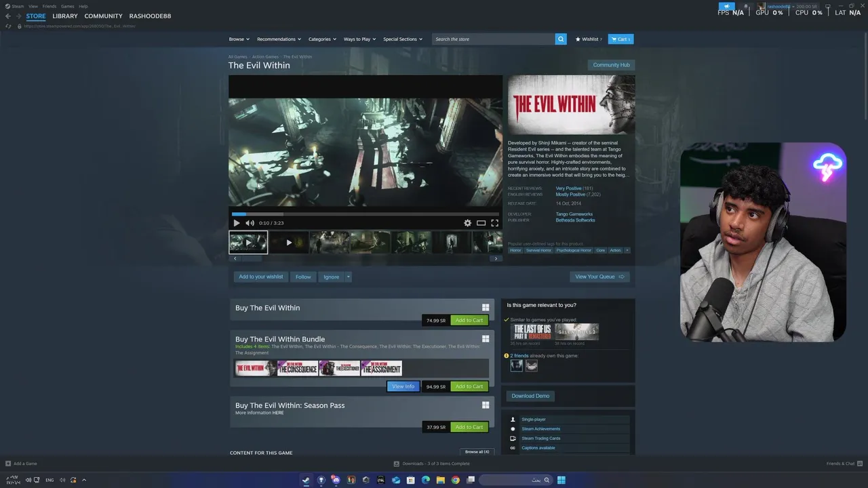
Task: Play the trailer video
Action: tap(237, 223)
